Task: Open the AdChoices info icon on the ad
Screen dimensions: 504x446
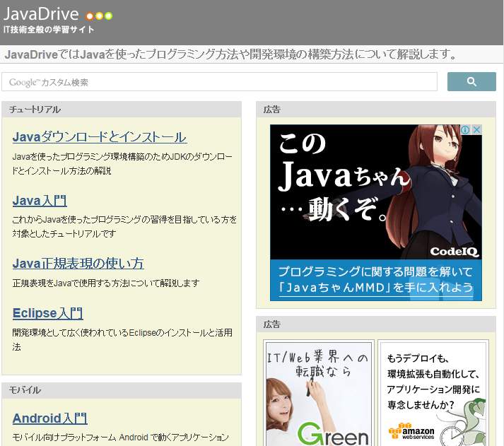Action: [466, 130]
